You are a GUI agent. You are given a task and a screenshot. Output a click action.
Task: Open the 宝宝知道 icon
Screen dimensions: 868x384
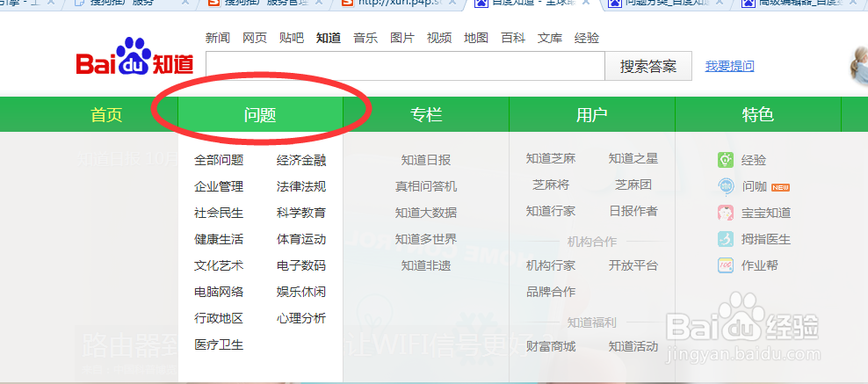tap(725, 213)
